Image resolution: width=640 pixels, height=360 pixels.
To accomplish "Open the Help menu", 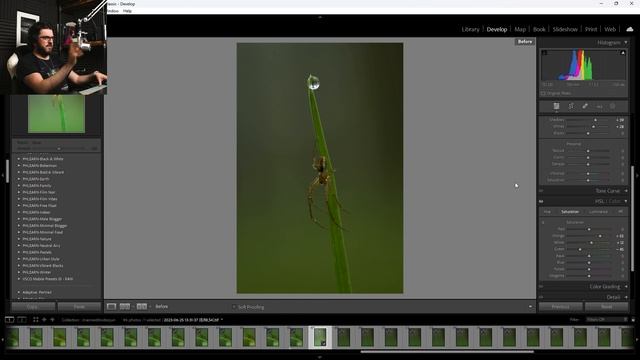I will 127,11.
